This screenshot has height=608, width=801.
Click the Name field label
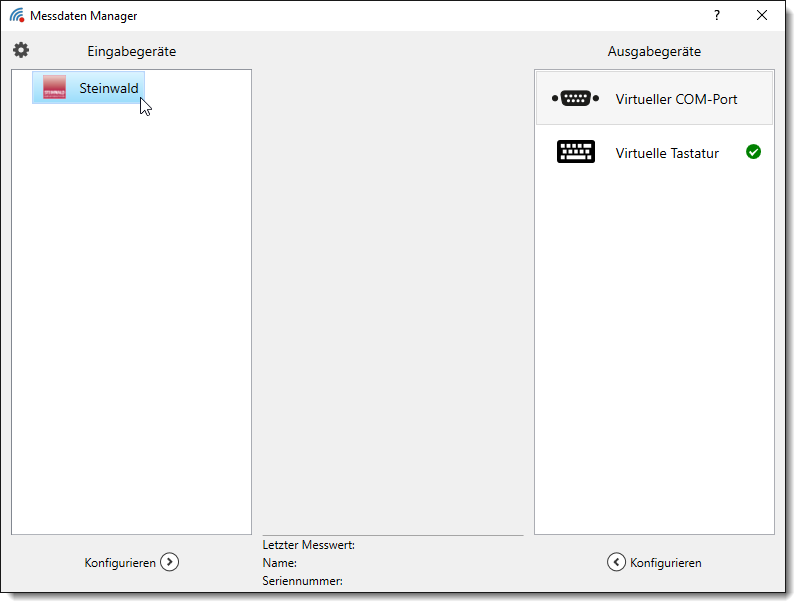click(x=279, y=563)
